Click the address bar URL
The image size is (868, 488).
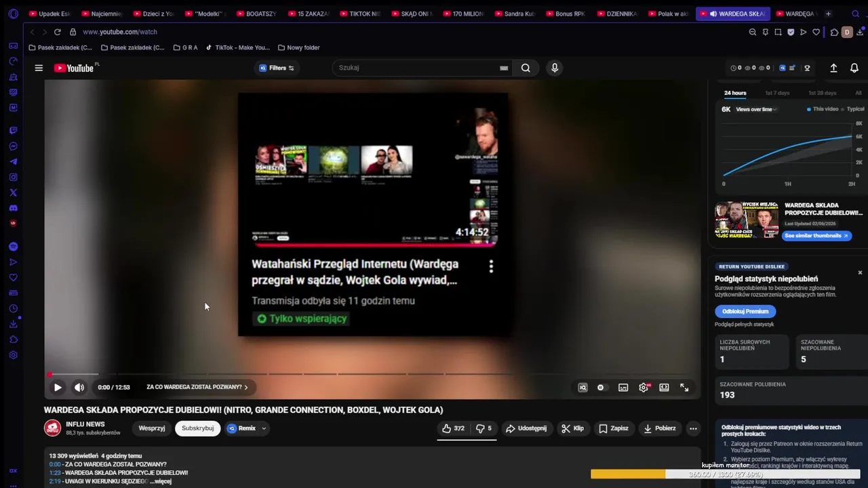click(120, 32)
